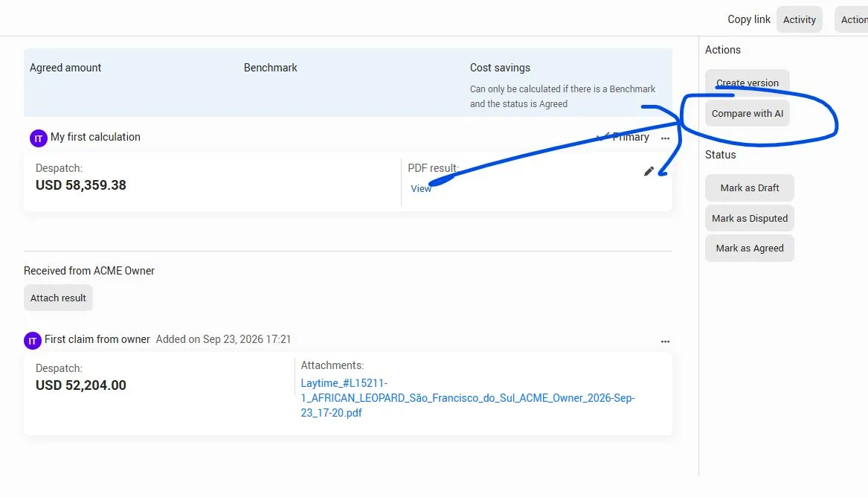Image resolution: width=868 pixels, height=497 pixels.
Task: Click the First claim from owner title
Action: click(x=97, y=339)
